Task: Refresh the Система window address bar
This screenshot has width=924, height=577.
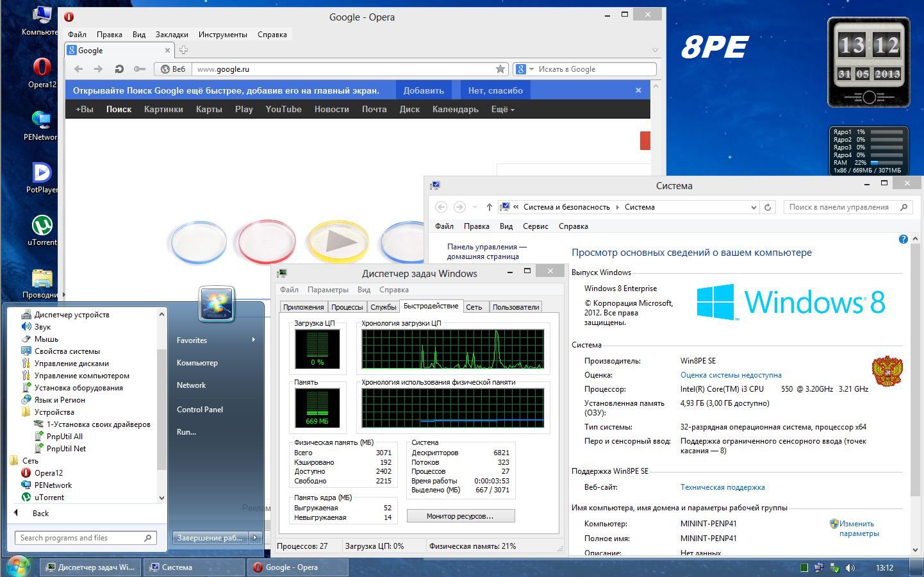Action: tap(768, 207)
